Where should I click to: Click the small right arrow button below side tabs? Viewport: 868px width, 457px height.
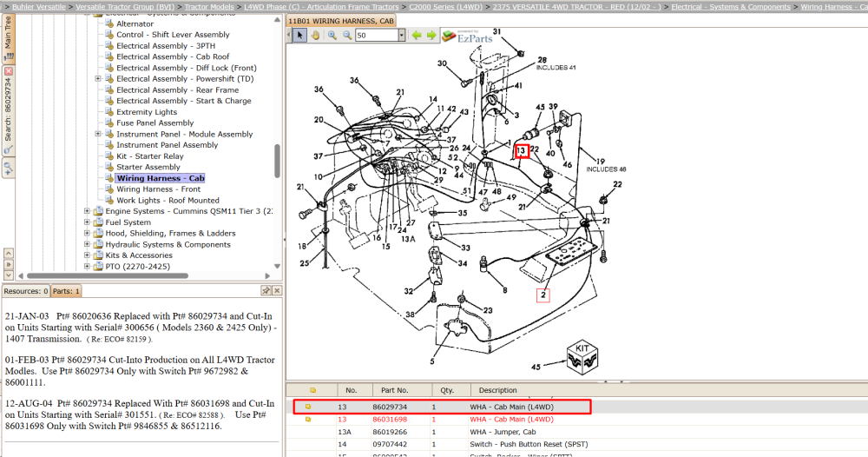point(9,264)
